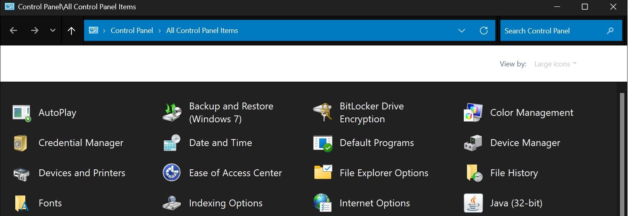Open the Color Management monitor icon
Image resolution: width=644 pixels, height=216 pixels.
(x=473, y=113)
